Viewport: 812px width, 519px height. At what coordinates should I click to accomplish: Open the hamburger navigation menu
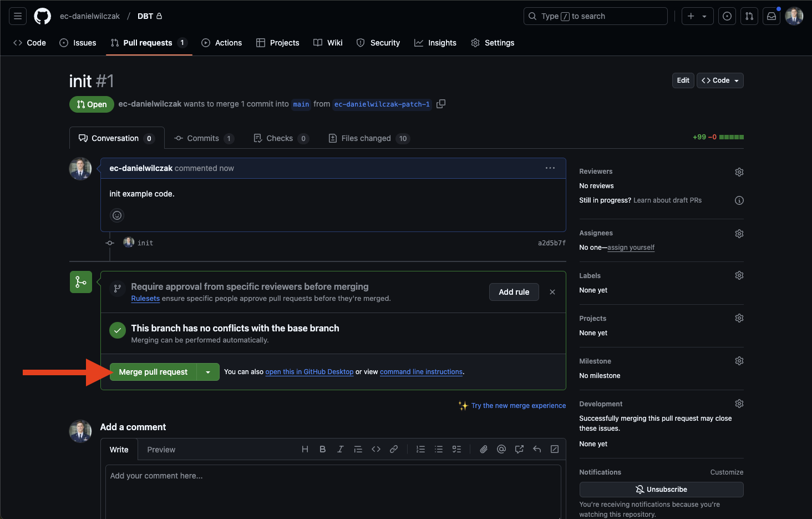pyautogui.click(x=18, y=16)
